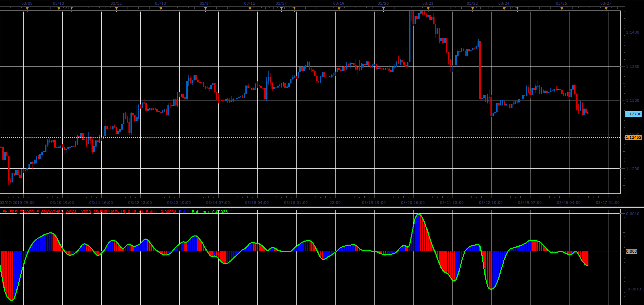Click the orange day marker below 03/12
Image resolution: width=644 pixels, height=305 pixels.
(116, 9)
